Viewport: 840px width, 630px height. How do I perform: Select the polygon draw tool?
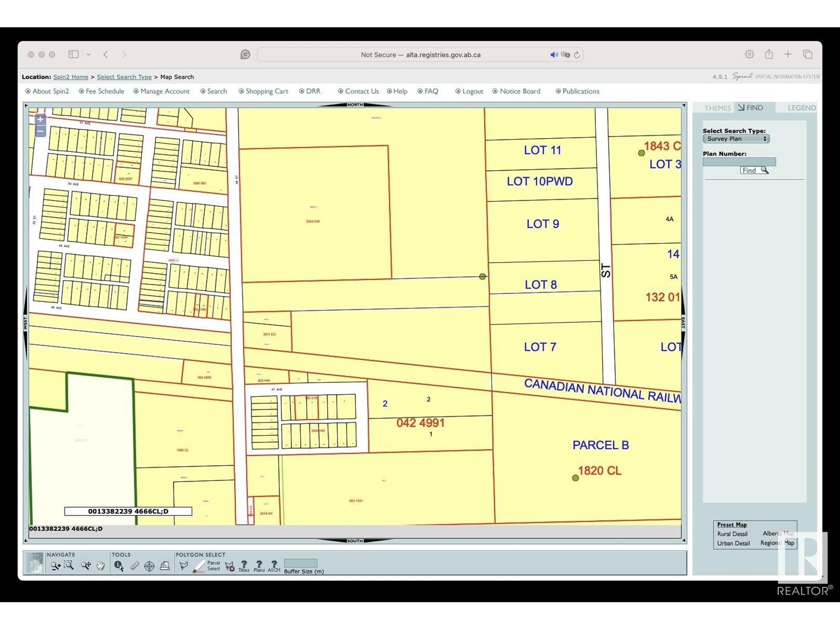click(183, 566)
